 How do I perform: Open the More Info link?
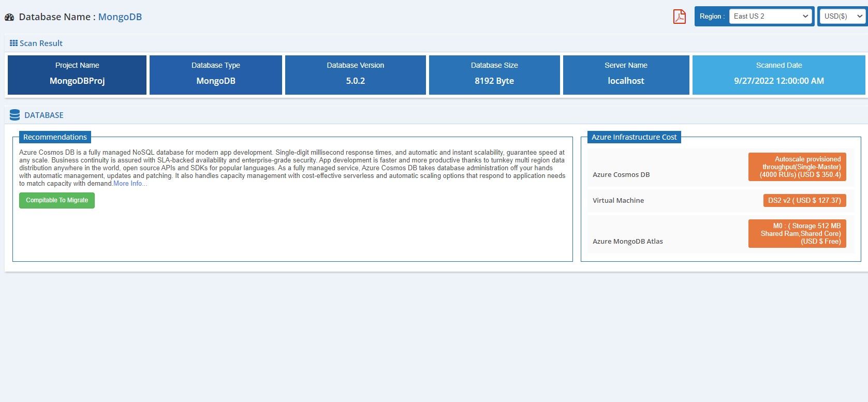[x=130, y=184]
